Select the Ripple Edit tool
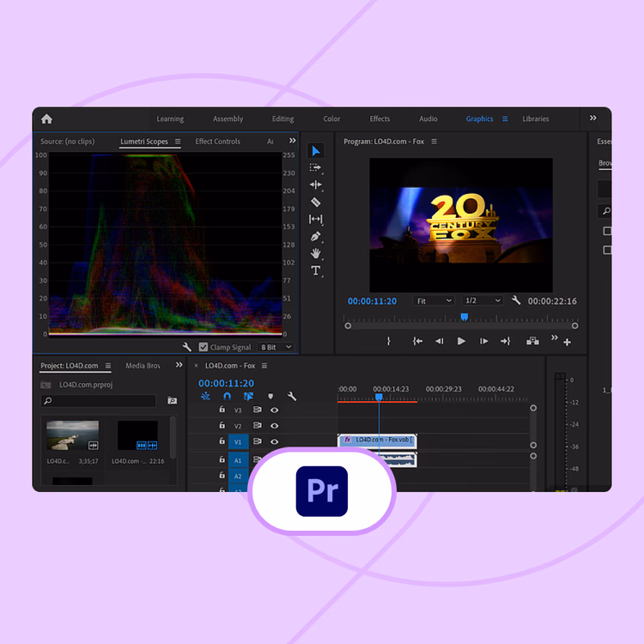Image resolution: width=644 pixels, height=644 pixels. tap(315, 185)
